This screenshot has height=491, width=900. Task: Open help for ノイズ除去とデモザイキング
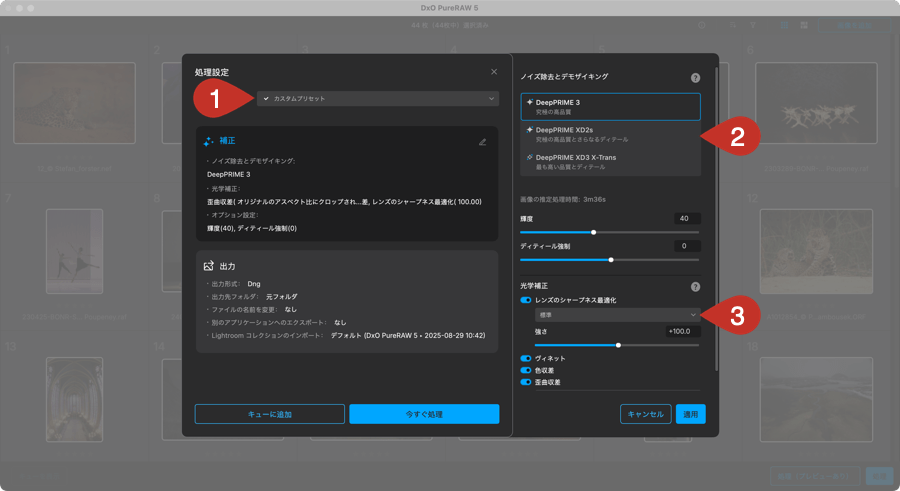pos(695,78)
